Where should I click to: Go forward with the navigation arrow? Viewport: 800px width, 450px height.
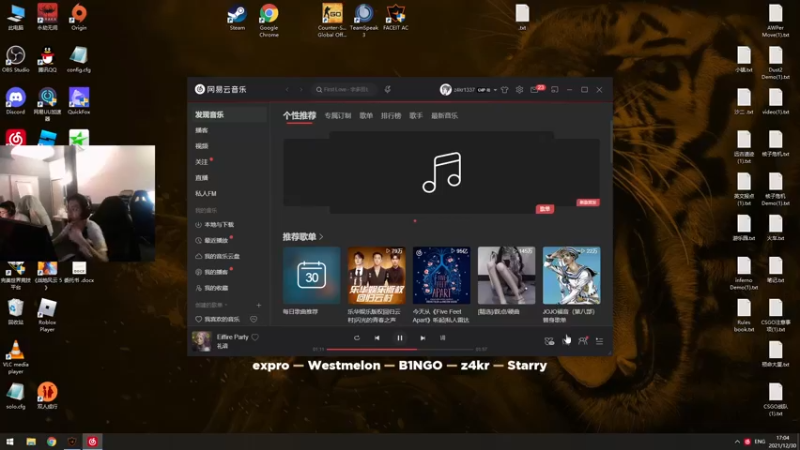pyautogui.click(x=301, y=89)
